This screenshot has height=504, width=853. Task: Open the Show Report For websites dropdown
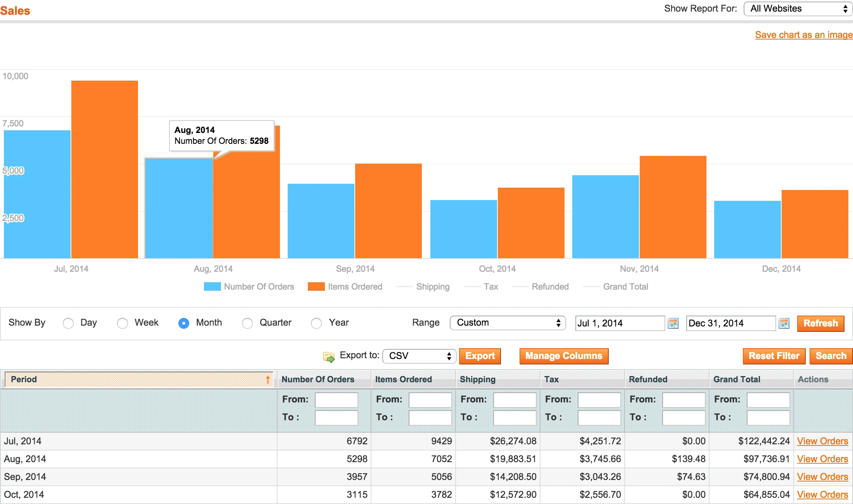coord(798,9)
